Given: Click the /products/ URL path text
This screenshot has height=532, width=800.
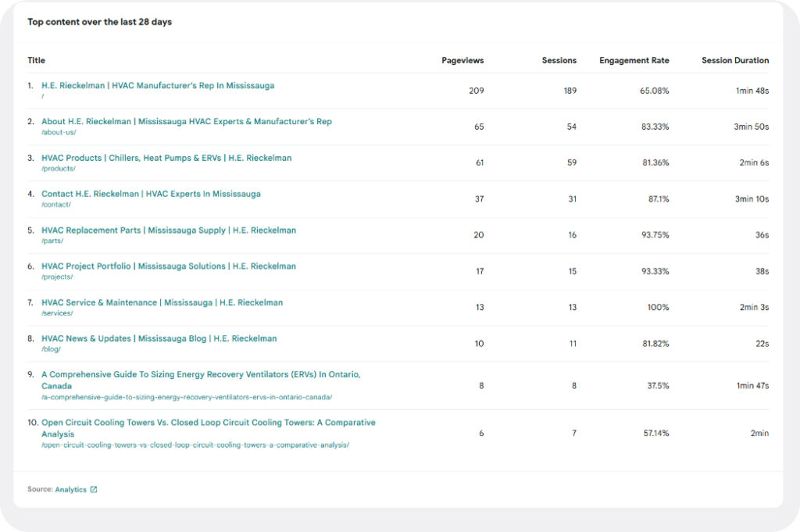Looking at the screenshot, I should pyautogui.click(x=59, y=169).
